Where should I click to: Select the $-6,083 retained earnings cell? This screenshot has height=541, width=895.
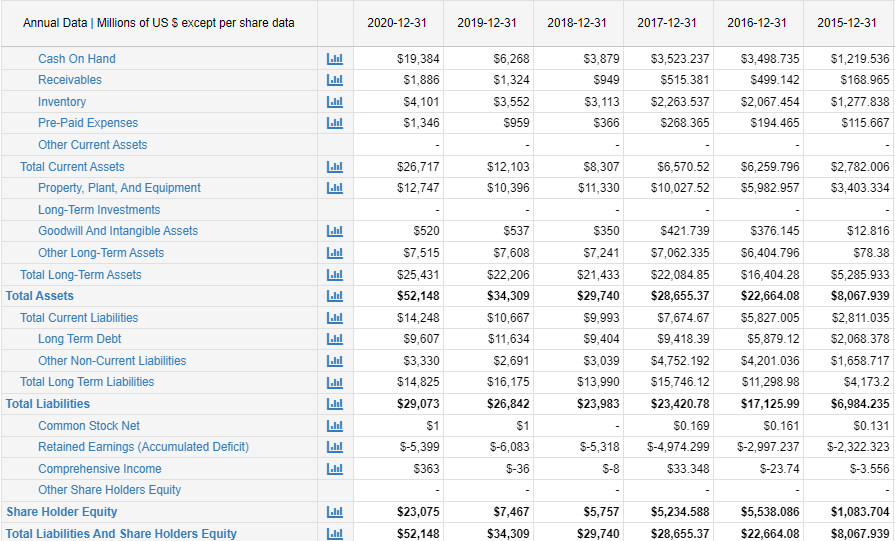click(489, 447)
